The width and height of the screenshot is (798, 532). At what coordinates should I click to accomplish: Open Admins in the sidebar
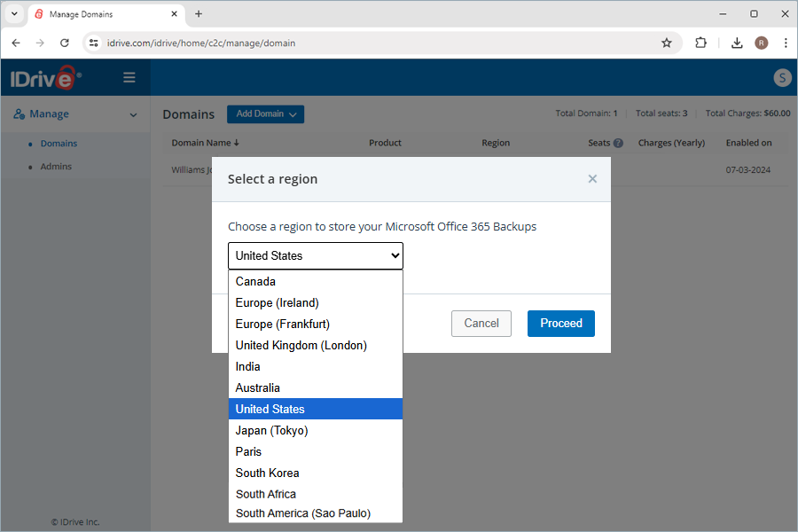click(56, 167)
